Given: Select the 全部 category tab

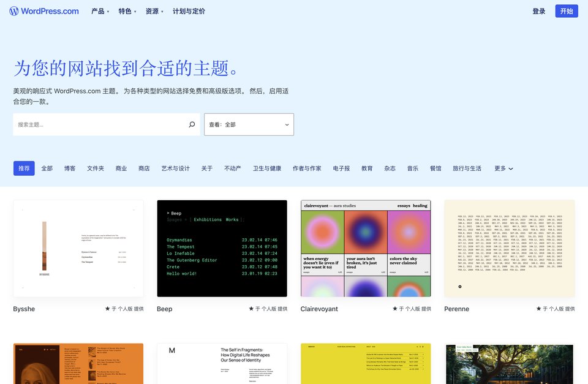Looking at the screenshot, I should pos(47,168).
